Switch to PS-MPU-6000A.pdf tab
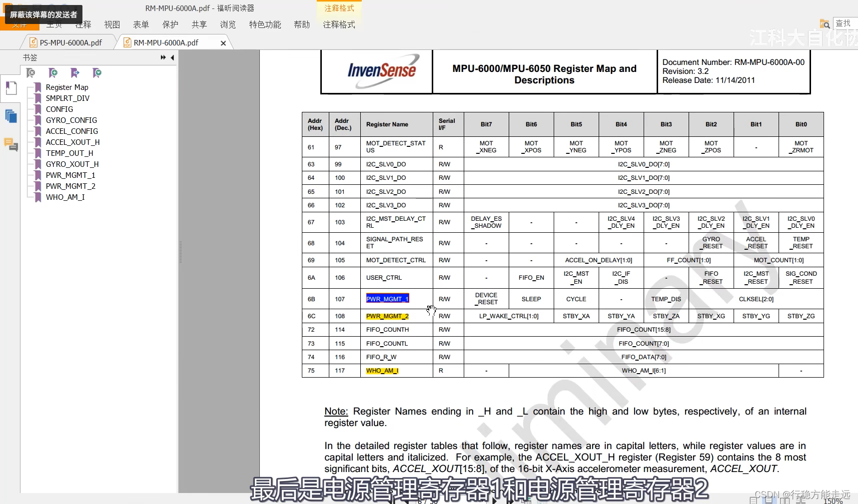The height and width of the screenshot is (504, 858). [x=70, y=43]
